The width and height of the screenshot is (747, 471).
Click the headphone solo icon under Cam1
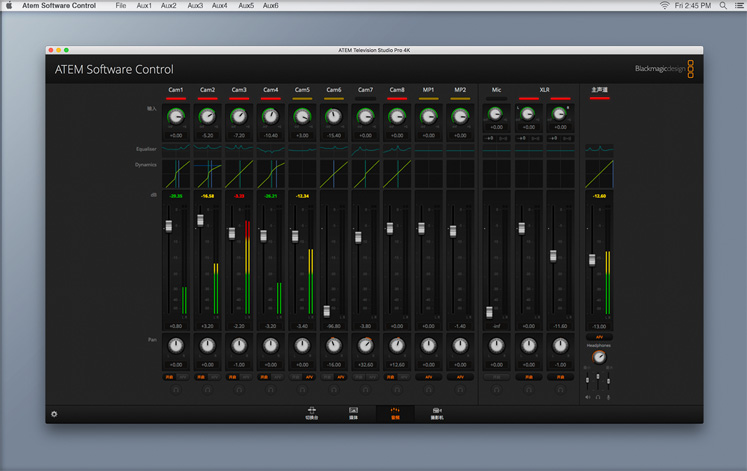click(176, 389)
